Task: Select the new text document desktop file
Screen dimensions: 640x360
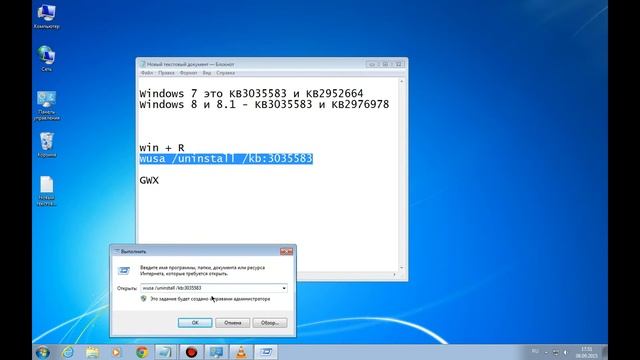Action: [x=47, y=191]
